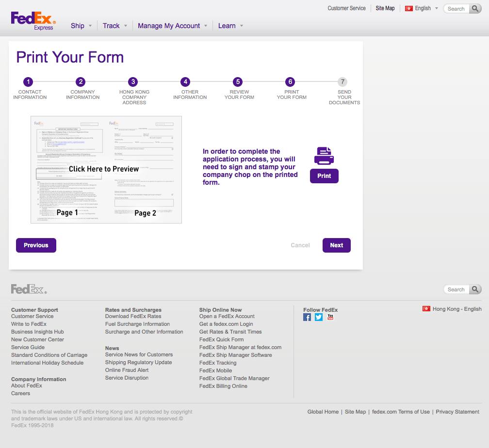This screenshot has height=448, width=489.
Task: Click the Previous button
Action: click(x=36, y=245)
